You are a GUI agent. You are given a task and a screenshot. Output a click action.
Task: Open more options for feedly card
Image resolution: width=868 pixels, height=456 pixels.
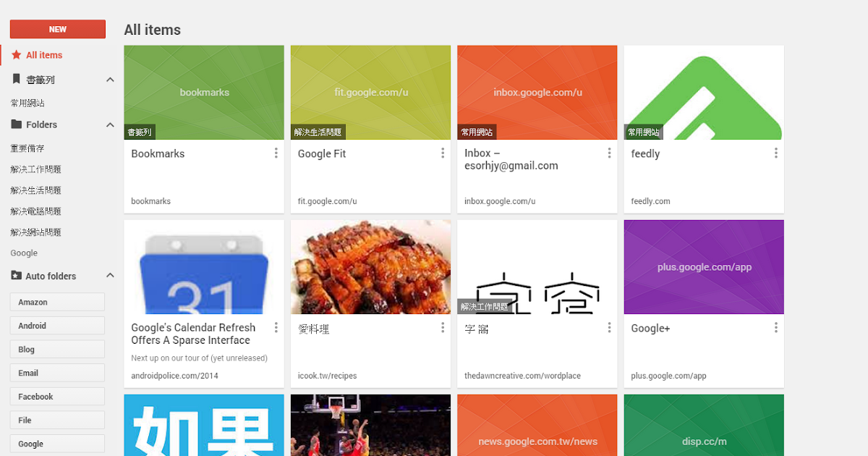[x=776, y=153]
